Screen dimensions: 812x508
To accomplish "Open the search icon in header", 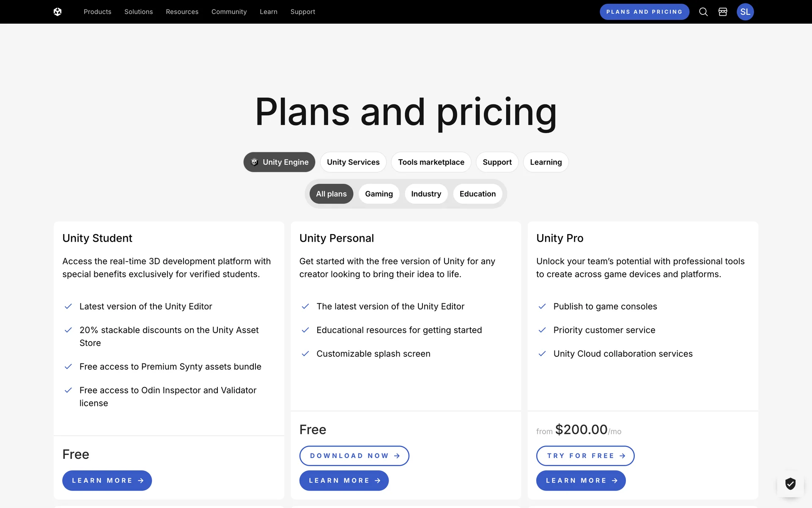I will coord(703,12).
